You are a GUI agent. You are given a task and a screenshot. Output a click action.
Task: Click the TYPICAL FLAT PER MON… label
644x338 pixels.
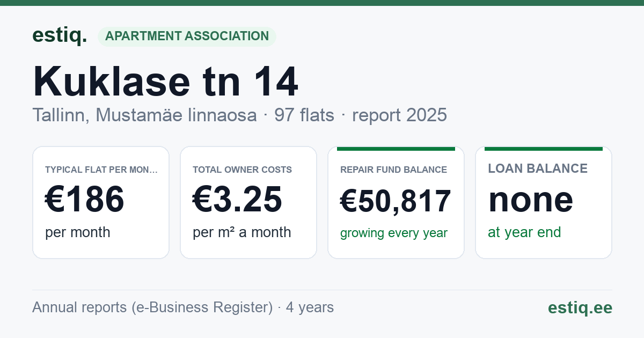101,170
